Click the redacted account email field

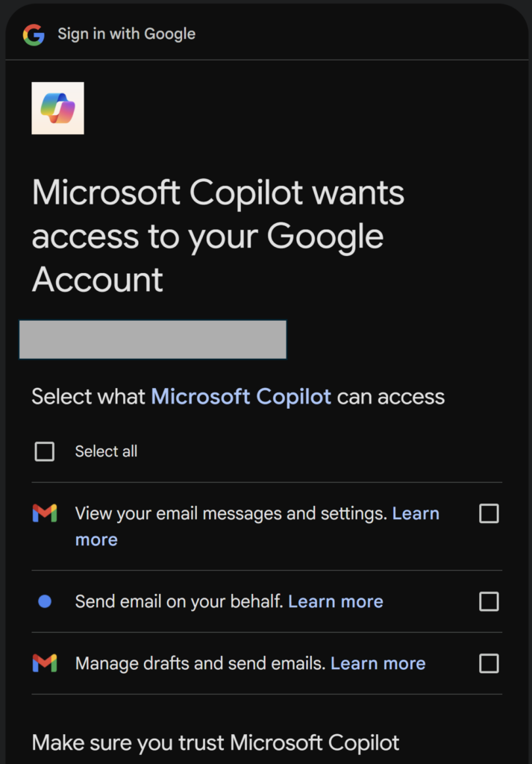pyautogui.click(x=153, y=339)
